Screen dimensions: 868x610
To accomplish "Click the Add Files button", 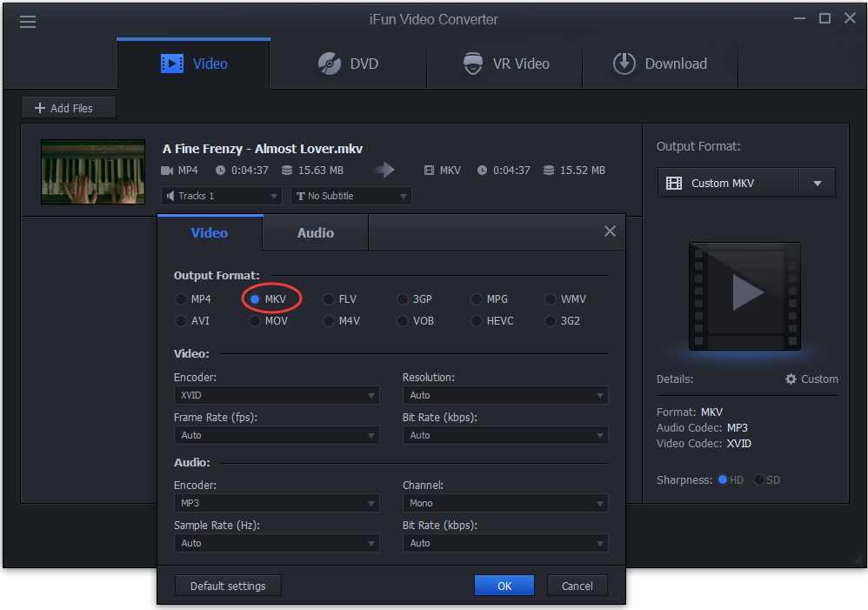I will click(x=69, y=108).
